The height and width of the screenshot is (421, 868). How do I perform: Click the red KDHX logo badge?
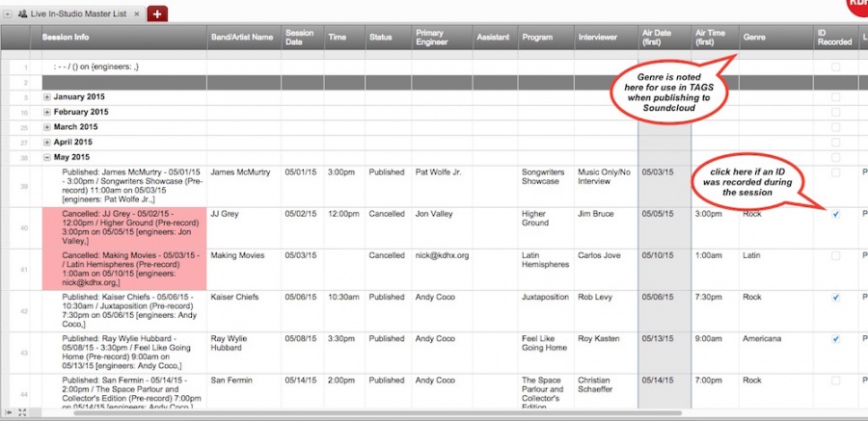(857, 5)
